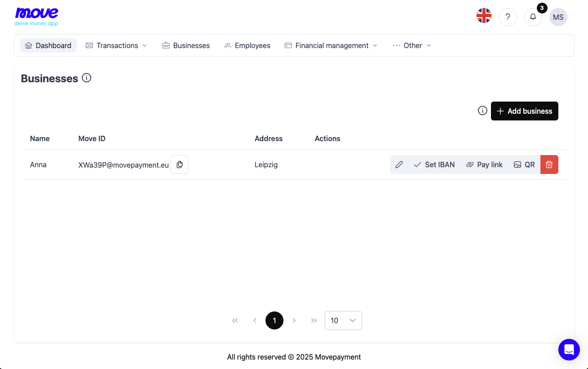Viewport: 588px width, 369px height.
Task: Click info icon beside Businesses heading
Action: click(x=87, y=78)
